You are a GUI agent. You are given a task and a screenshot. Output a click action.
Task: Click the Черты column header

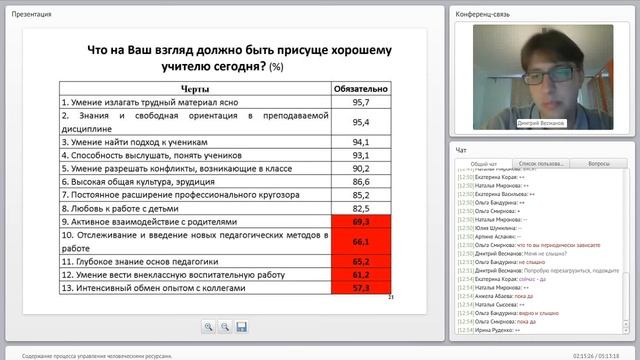pyautogui.click(x=195, y=89)
